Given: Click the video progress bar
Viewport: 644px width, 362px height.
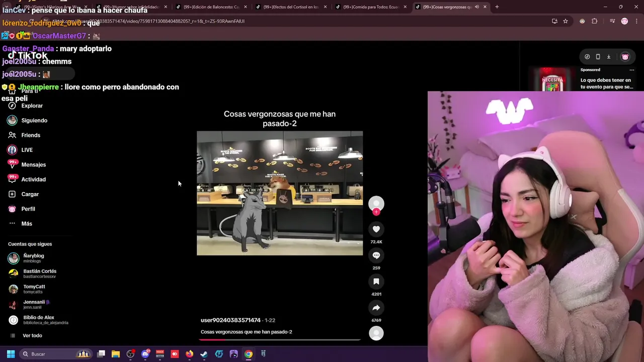Looking at the screenshot, I should (x=280, y=340).
